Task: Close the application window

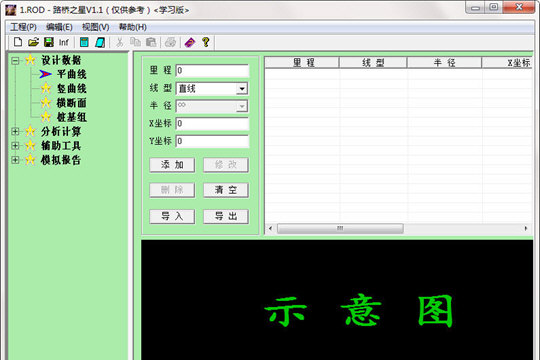Action: click(x=519, y=7)
